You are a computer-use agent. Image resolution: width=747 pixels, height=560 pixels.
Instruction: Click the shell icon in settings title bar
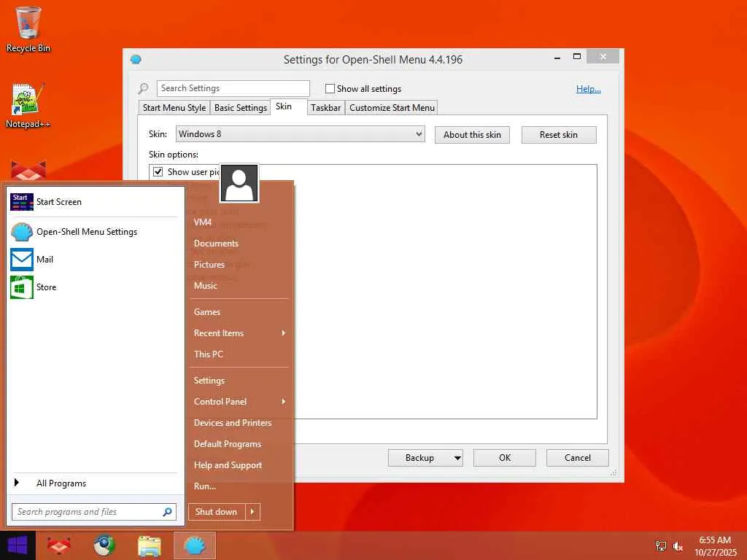pyautogui.click(x=136, y=60)
